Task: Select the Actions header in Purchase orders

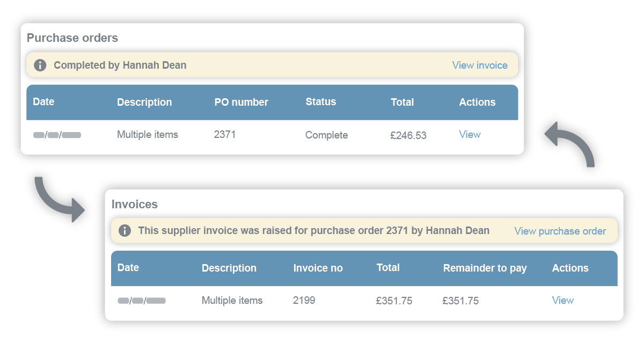Action: [478, 102]
